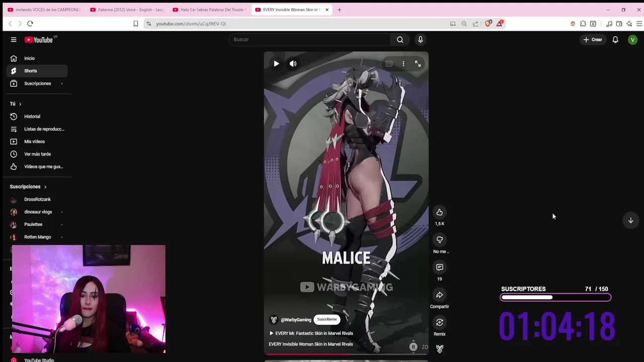
Task: Open Rotten Mango subscription channel
Action: click(x=37, y=237)
